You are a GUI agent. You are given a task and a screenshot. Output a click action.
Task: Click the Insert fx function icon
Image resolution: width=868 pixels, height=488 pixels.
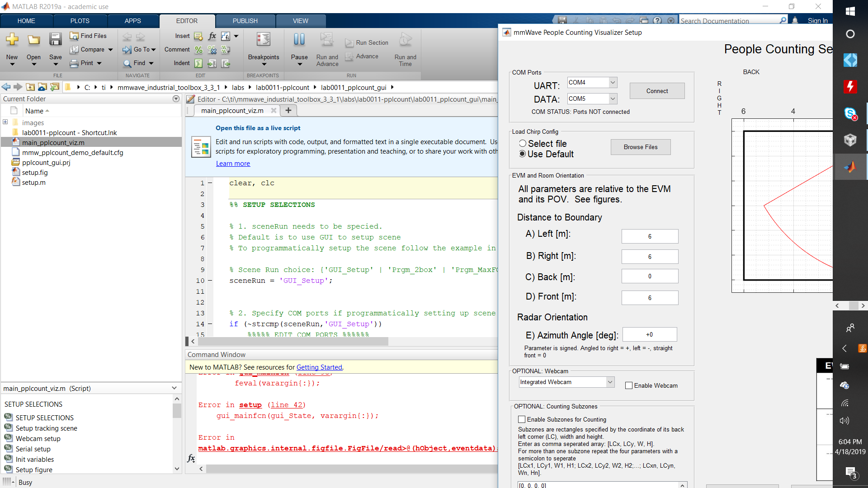(212, 36)
